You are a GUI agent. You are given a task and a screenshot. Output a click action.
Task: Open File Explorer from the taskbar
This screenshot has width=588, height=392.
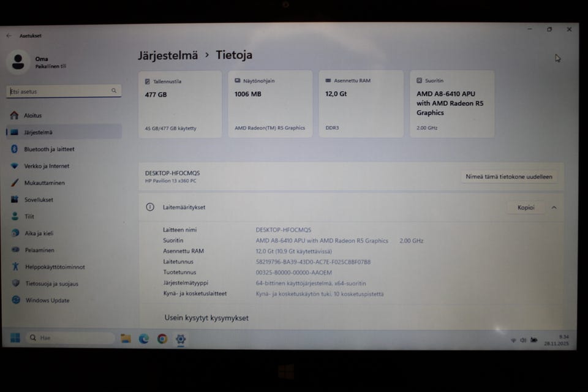pyautogui.click(x=126, y=338)
